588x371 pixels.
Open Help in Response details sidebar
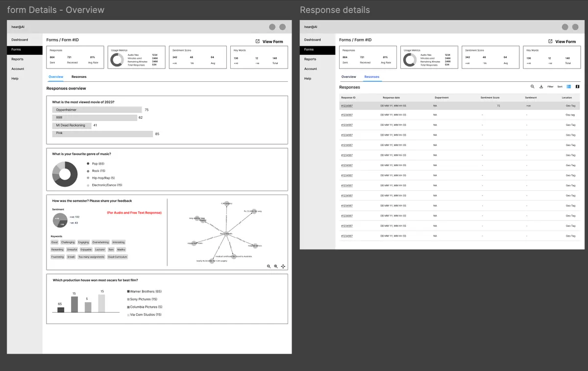(x=308, y=78)
